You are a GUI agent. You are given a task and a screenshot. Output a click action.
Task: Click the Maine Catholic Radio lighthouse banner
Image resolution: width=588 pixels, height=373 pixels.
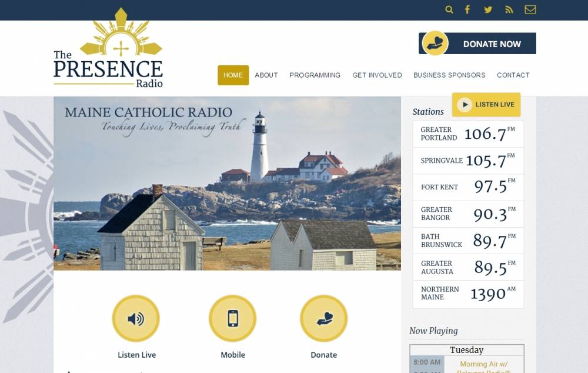(227, 184)
